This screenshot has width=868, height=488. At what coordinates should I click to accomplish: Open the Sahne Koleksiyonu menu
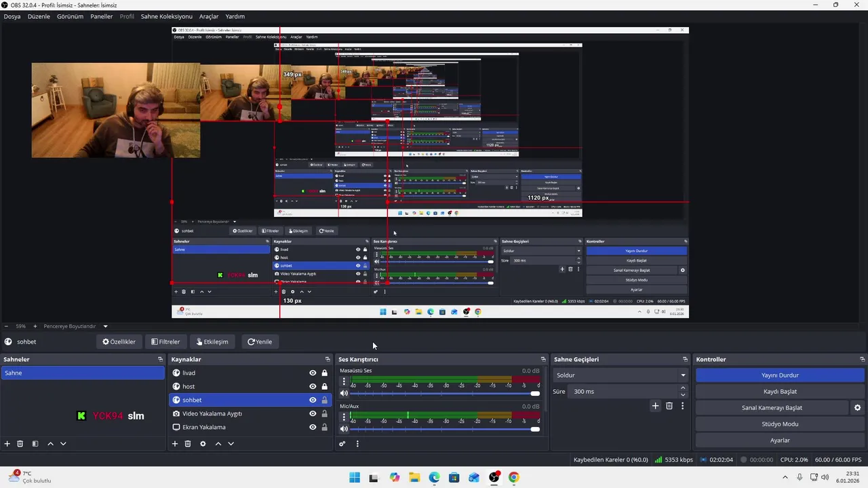[166, 16]
